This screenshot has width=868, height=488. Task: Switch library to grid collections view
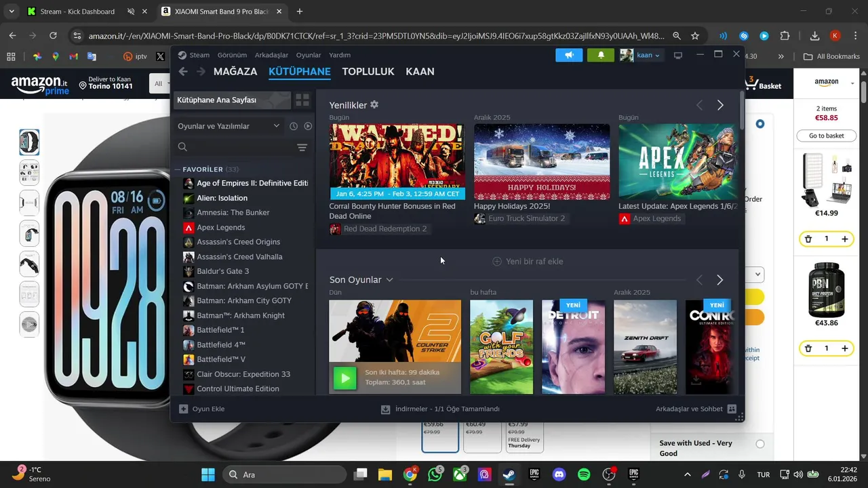pyautogui.click(x=302, y=100)
